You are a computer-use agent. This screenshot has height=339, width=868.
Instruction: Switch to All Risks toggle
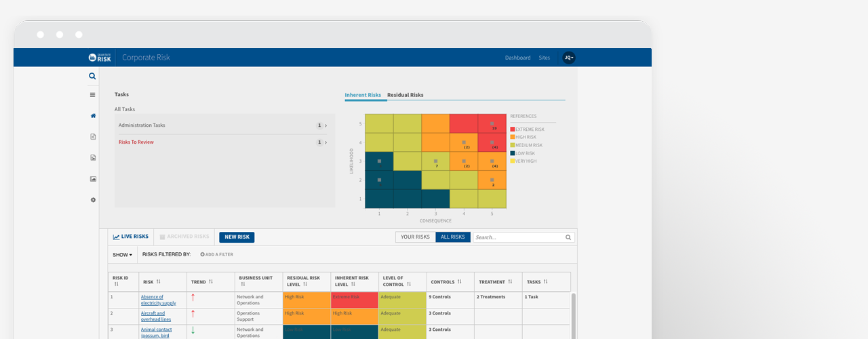coord(453,237)
